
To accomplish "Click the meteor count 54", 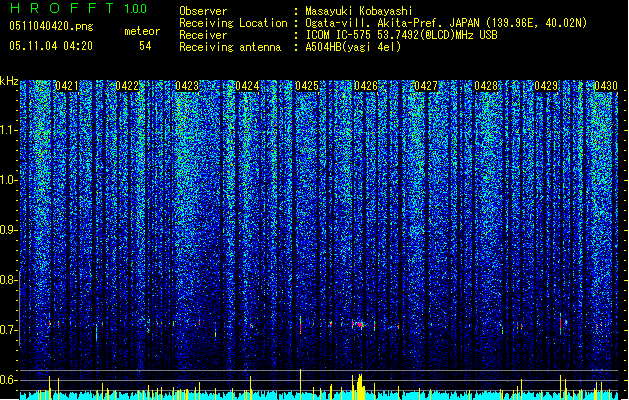I will (x=145, y=46).
